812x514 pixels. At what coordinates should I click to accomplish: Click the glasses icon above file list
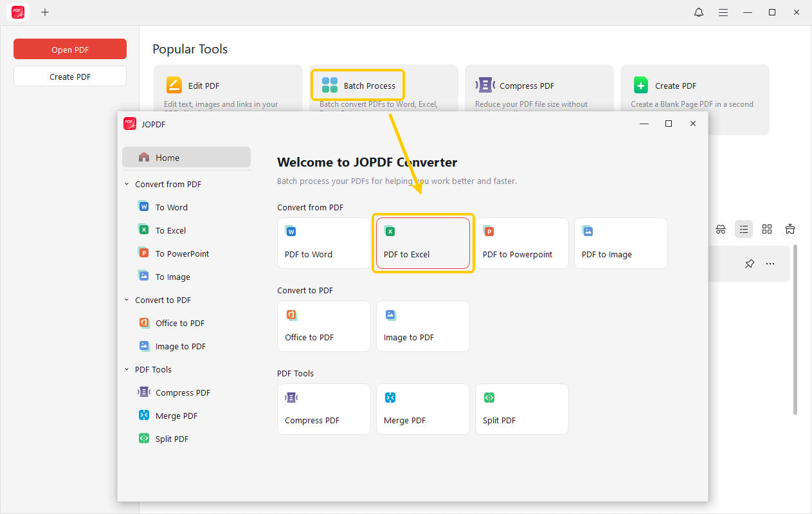click(721, 229)
